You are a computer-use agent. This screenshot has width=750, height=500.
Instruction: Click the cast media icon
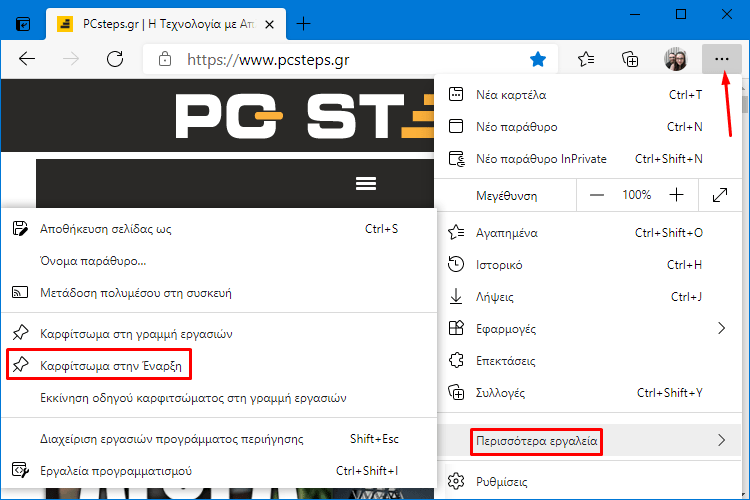[20, 292]
